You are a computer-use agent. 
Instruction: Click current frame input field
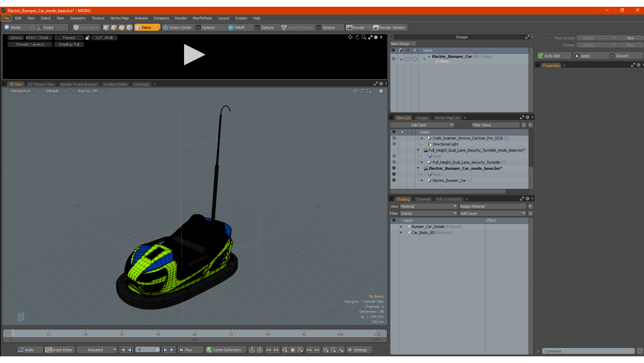click(x=145, y=350)
